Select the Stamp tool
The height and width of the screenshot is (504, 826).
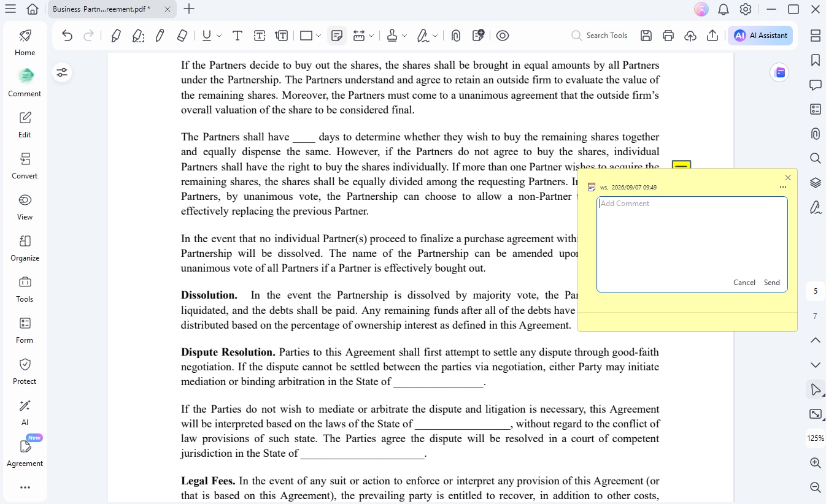pos(392,36)
